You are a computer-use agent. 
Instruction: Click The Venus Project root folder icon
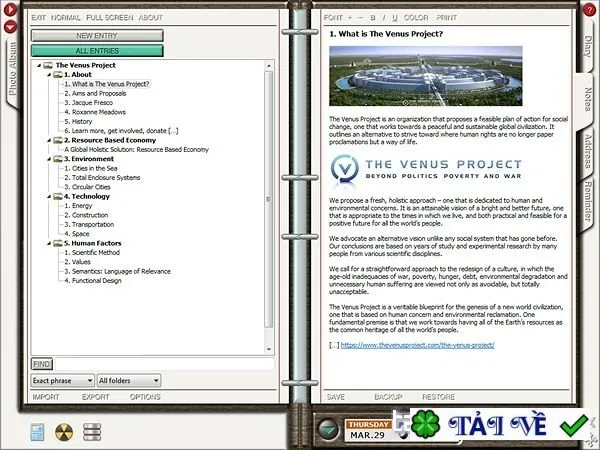[48, 65]
